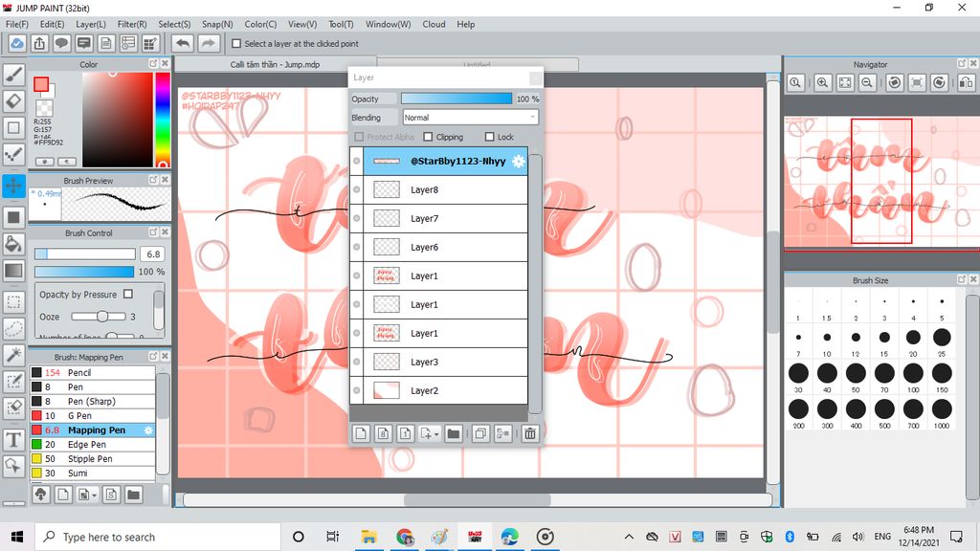
Task: Select the Fill rectangle tool
Action: (13, 217)
